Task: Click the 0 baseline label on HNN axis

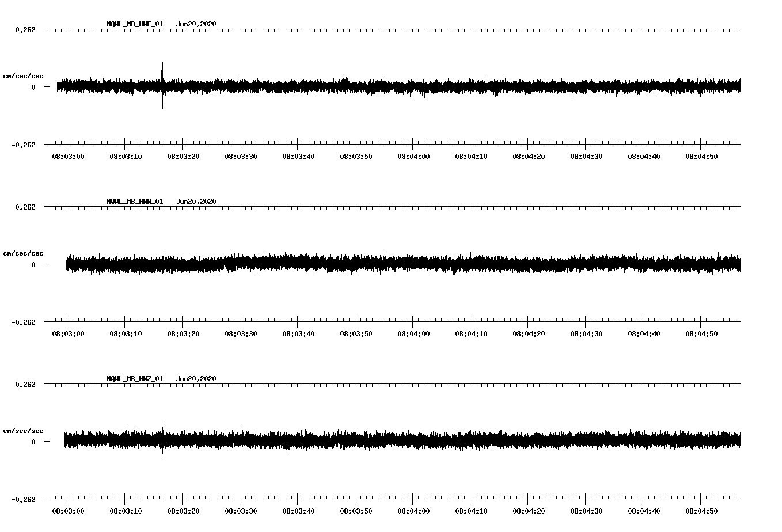Action: [33, 264]
